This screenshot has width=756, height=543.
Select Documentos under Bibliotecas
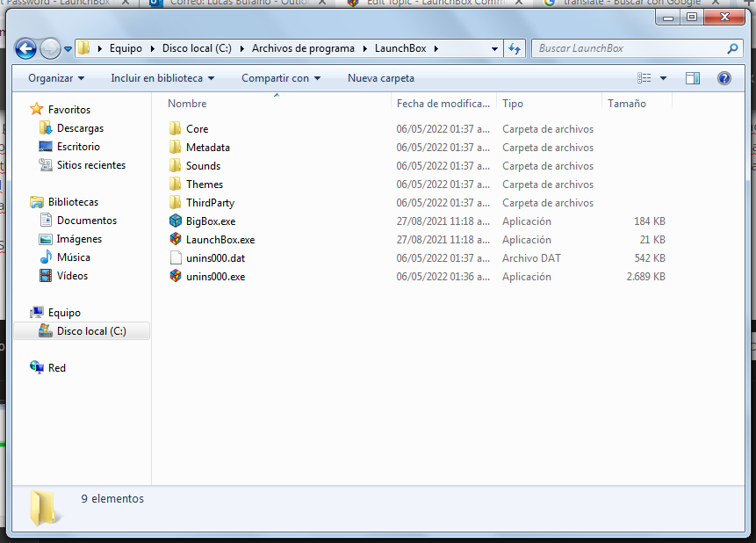pos(87,220)
